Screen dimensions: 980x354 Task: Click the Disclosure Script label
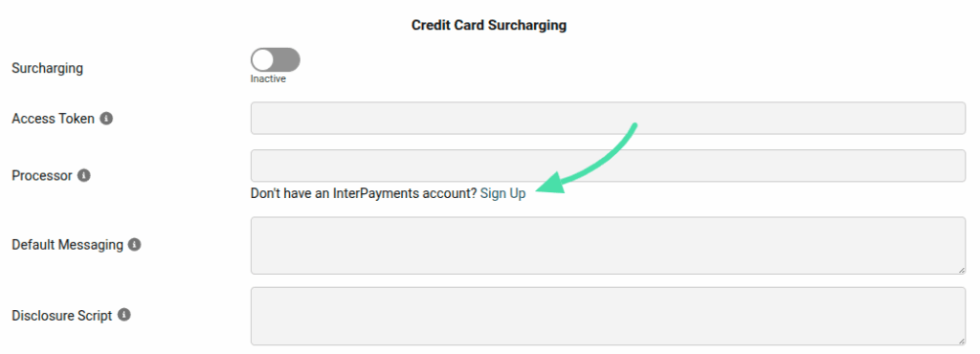(62, 316)
